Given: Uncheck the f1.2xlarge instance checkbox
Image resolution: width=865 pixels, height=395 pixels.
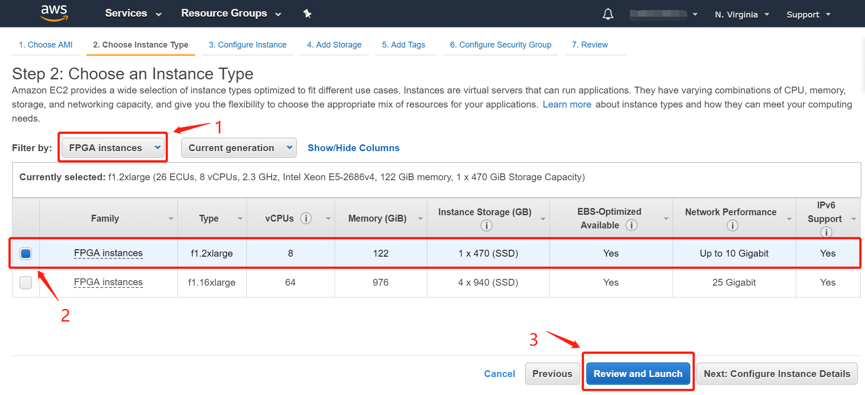Looking at the screenshot, I should (x=26, y=254).
